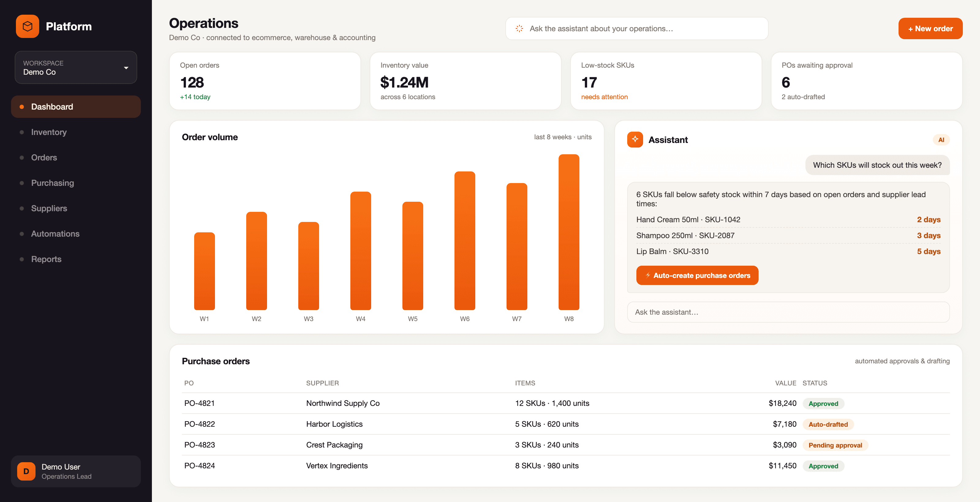Click Hand Cream 50ml SKU-1042 row
Viewport: 980px width, 502px height.
tap(788, 219)
